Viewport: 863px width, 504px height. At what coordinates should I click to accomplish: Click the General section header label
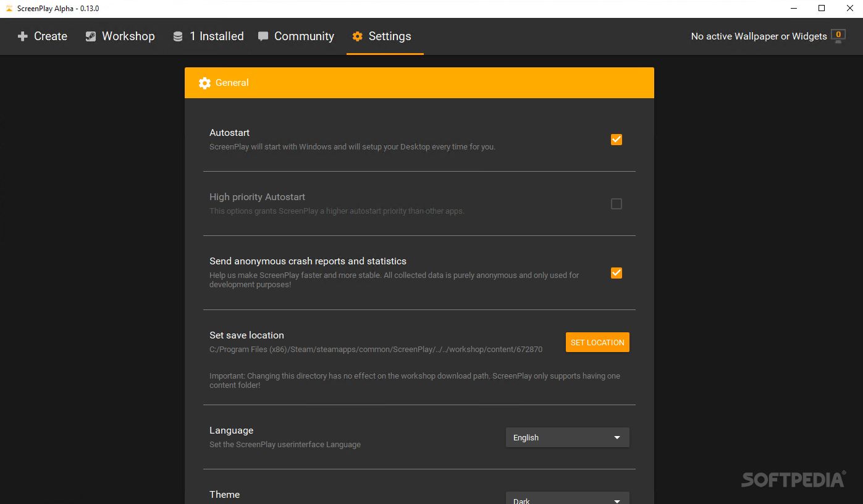(x=232, y=83)
